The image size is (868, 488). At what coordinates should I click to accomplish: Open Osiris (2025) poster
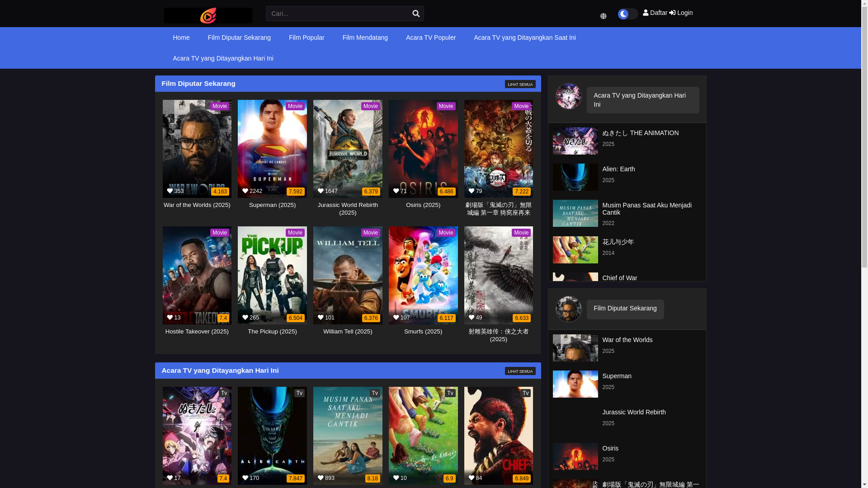(423, 149)
